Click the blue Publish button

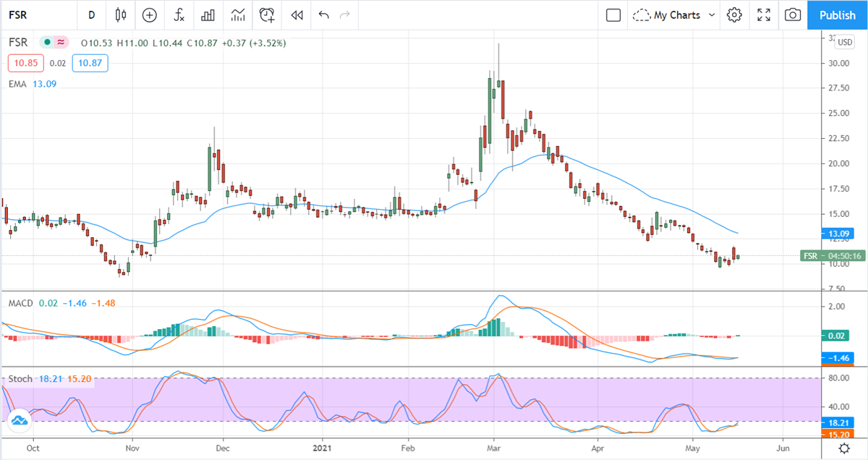click(837, 14)
